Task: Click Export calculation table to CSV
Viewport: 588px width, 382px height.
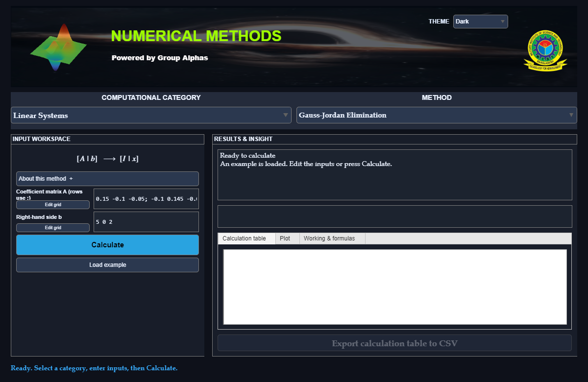Action: [394, 343]
